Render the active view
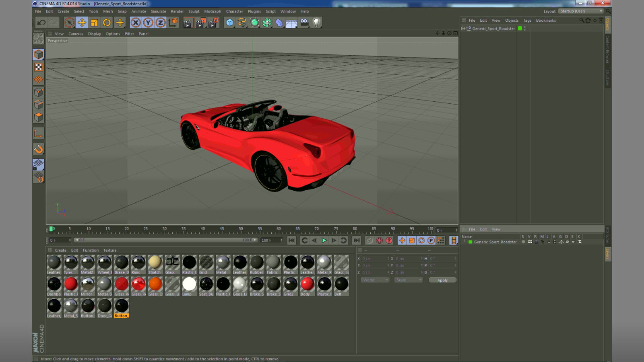The height and width of the screenshot is (362, 644). (188, 23)
